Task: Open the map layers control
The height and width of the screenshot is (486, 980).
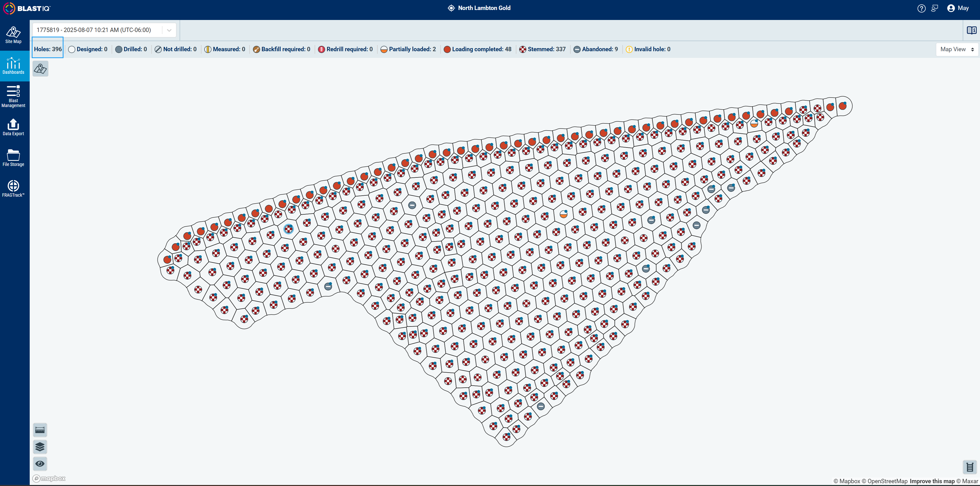Action: click(x=40, y=447)
